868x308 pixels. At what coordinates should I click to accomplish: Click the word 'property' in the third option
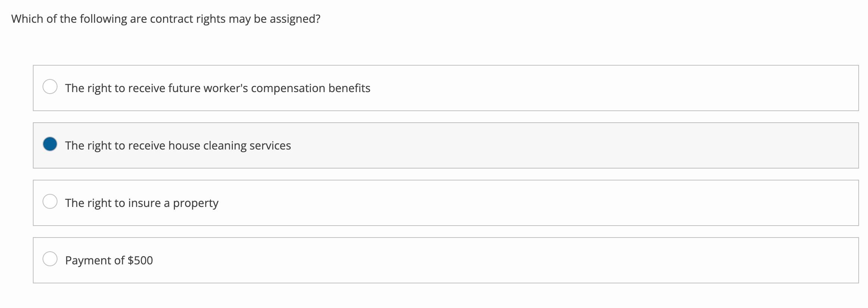coord(196,204)
